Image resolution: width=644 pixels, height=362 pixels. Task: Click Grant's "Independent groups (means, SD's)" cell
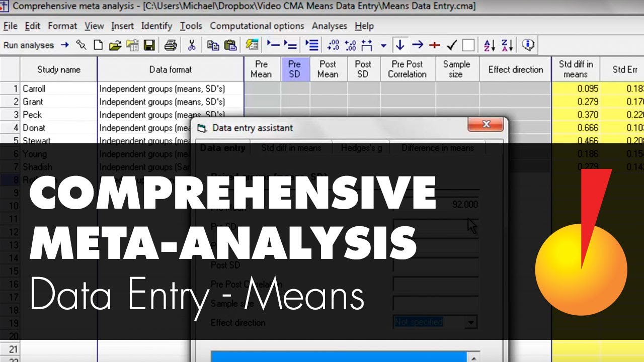pyautogui.click(x=171, y=102)
